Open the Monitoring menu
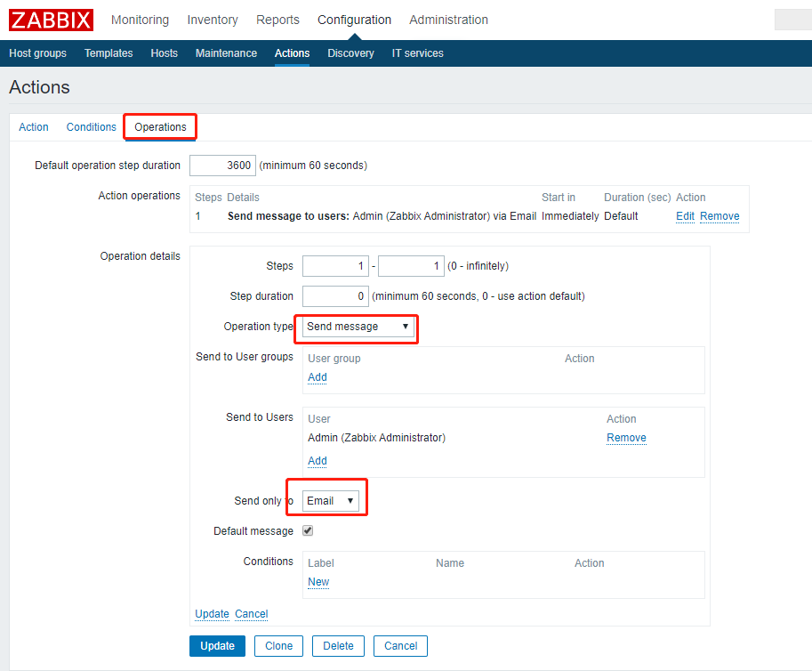Screen dimensions: 812x671 point(140,20)
